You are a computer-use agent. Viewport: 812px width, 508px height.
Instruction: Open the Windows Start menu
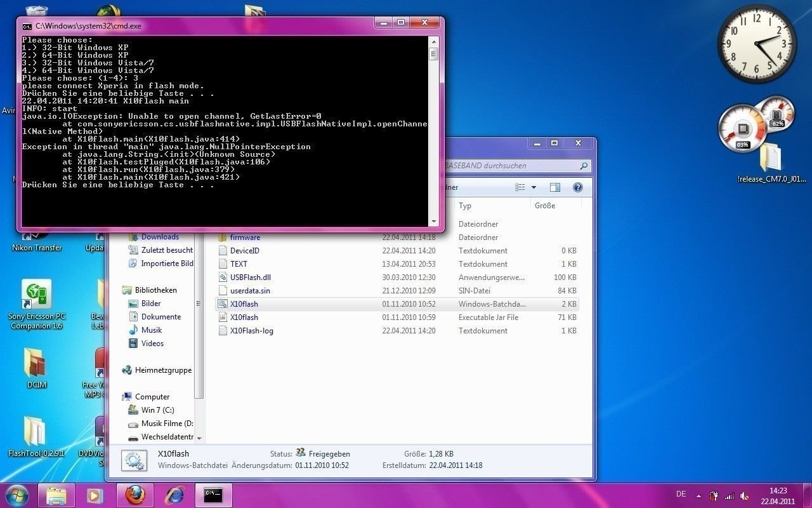[16, 495]
